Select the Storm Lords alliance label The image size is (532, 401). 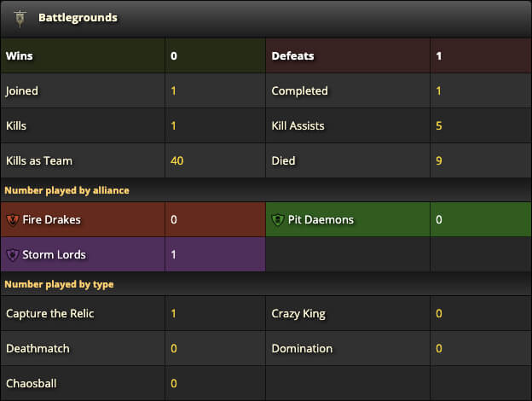54,254
